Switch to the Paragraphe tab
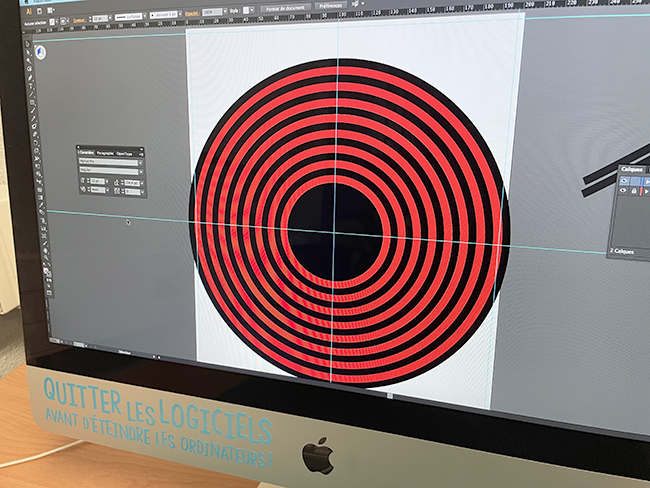650x488 pixels. (105, 153)
